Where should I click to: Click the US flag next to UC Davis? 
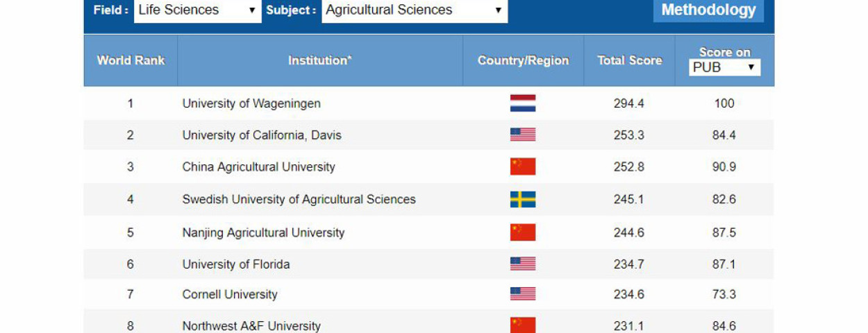click(x=522, y=135)
